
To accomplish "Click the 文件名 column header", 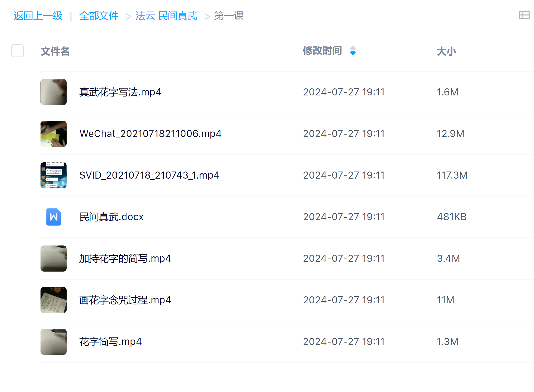I will pyautogui.click(x=55, y=51).
